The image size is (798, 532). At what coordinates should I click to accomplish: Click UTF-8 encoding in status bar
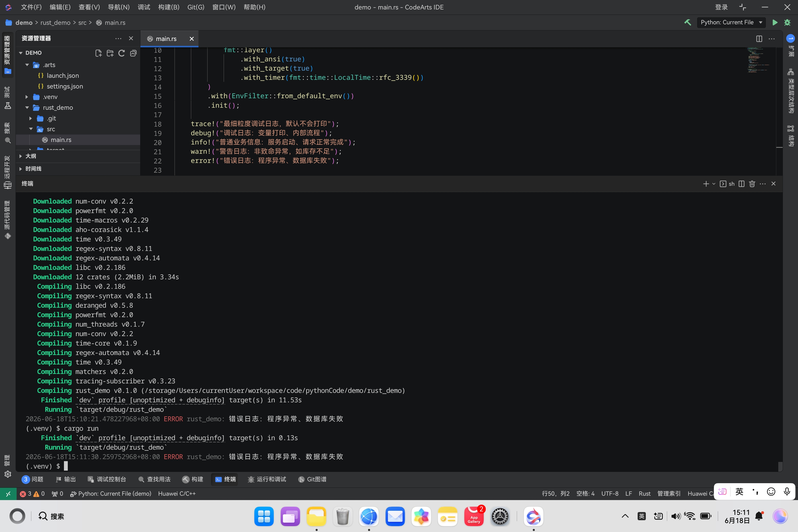click(610, 494)
